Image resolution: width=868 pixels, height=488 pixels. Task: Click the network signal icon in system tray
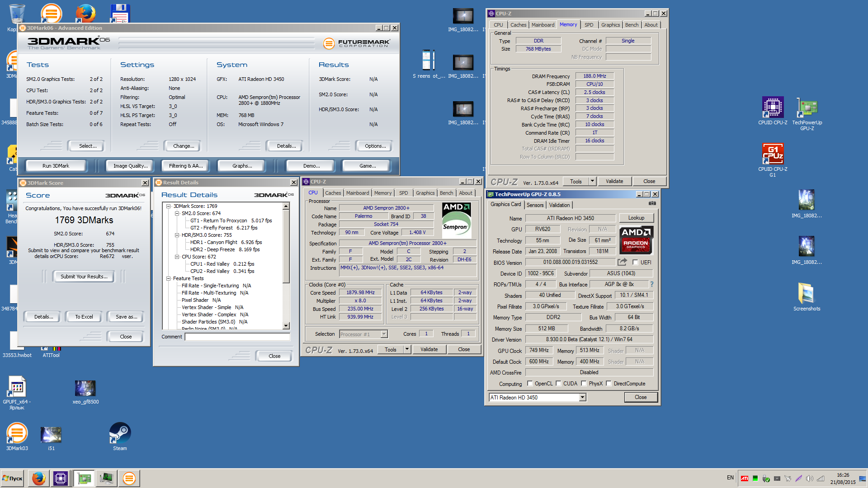(821, 478)
